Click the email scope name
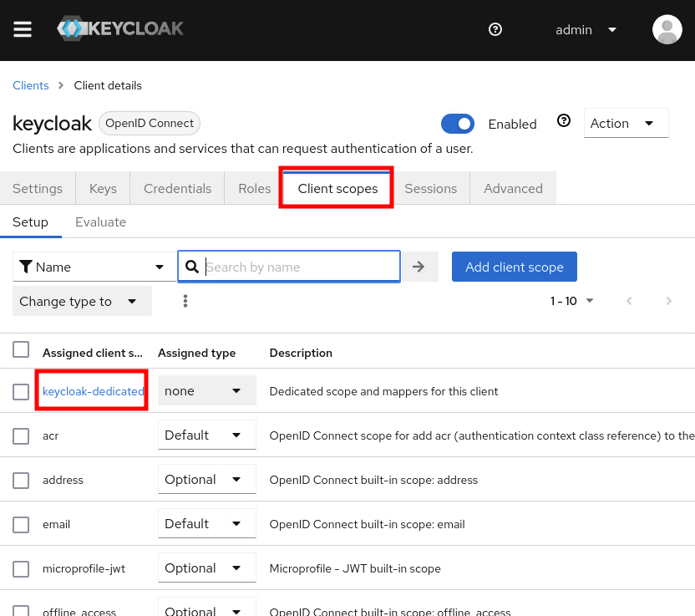This screenshot has width=695, height=616. point(56,524)
